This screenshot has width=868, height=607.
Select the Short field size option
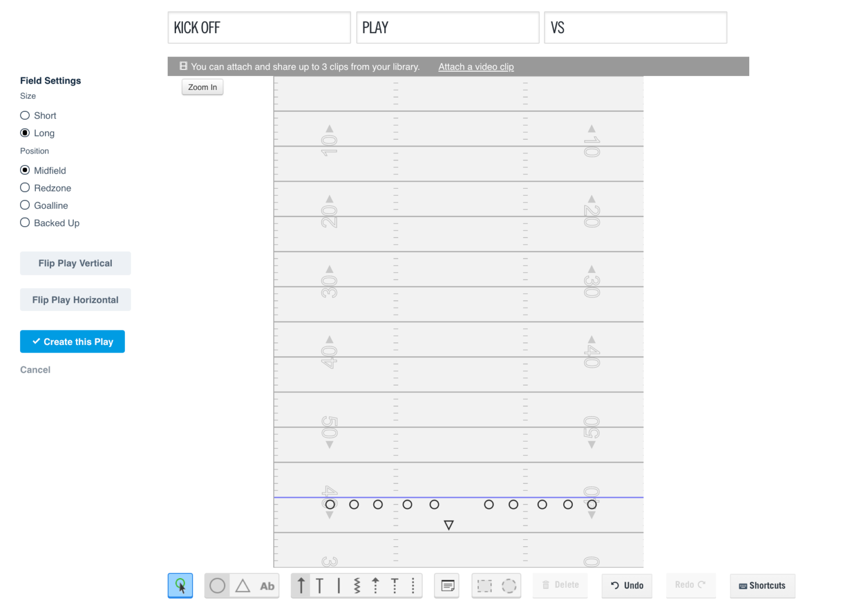[25, 115]
